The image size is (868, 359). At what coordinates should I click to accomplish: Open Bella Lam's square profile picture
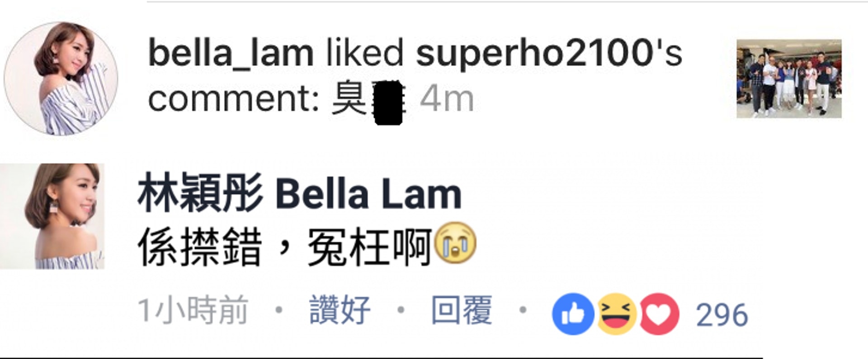[52, 216]
